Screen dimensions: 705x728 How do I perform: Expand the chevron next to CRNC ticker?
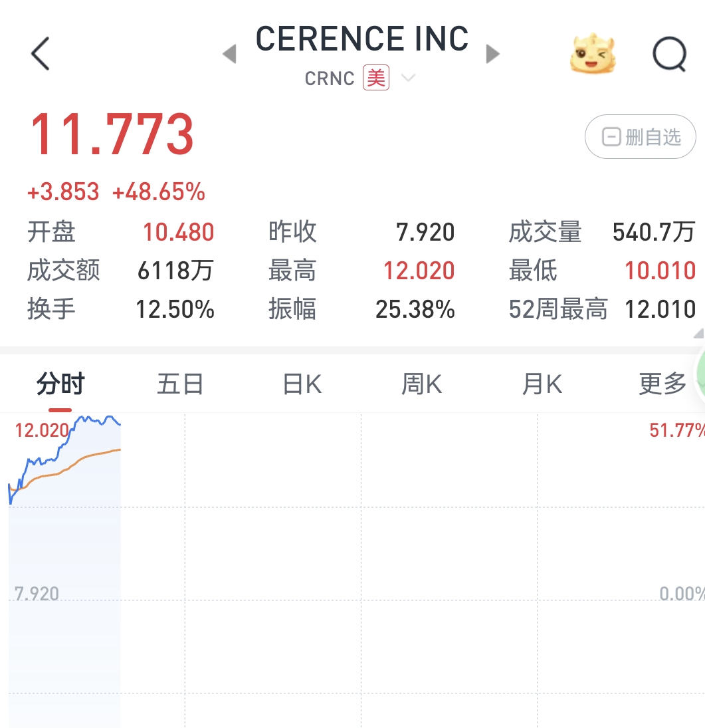[x=408, y=78]
